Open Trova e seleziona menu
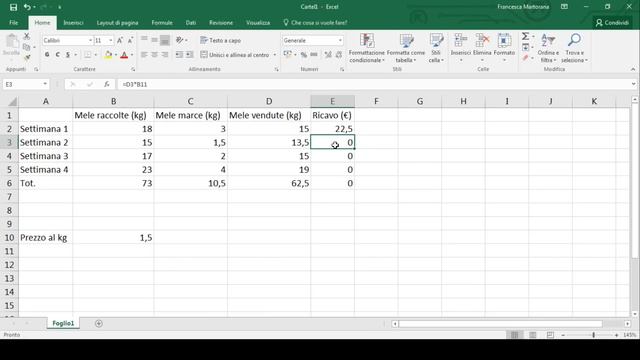The height and width of the screenshot is (360, 640). tap(574, 48)
